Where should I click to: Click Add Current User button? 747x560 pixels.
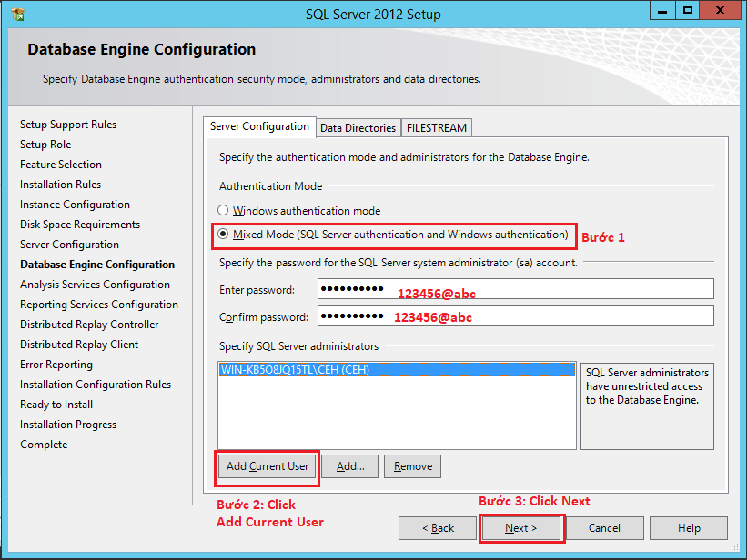[x=268, y=466]
